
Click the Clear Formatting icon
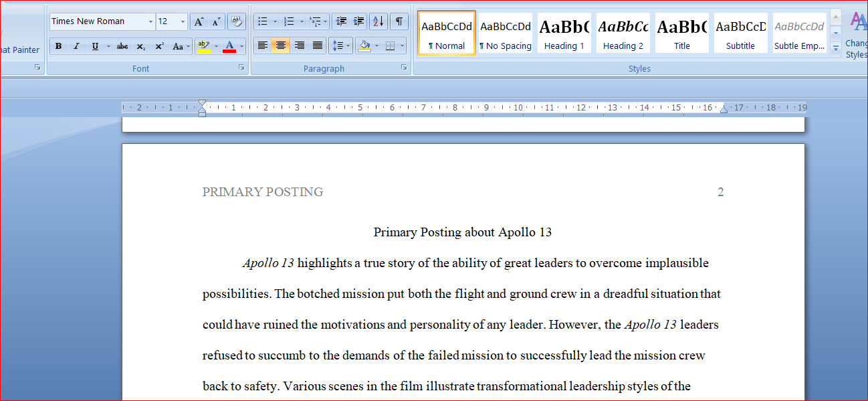pyautogui.click(x=236, y=21)
